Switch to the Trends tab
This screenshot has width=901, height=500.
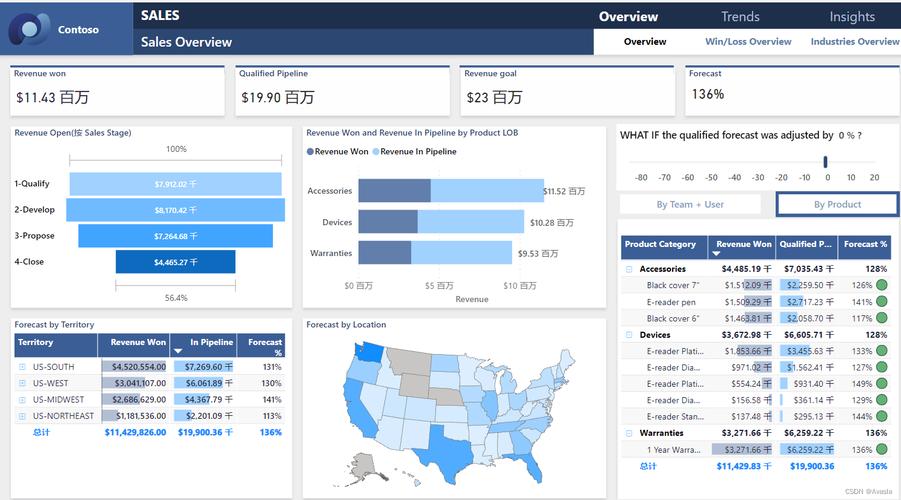coord(740,16)
